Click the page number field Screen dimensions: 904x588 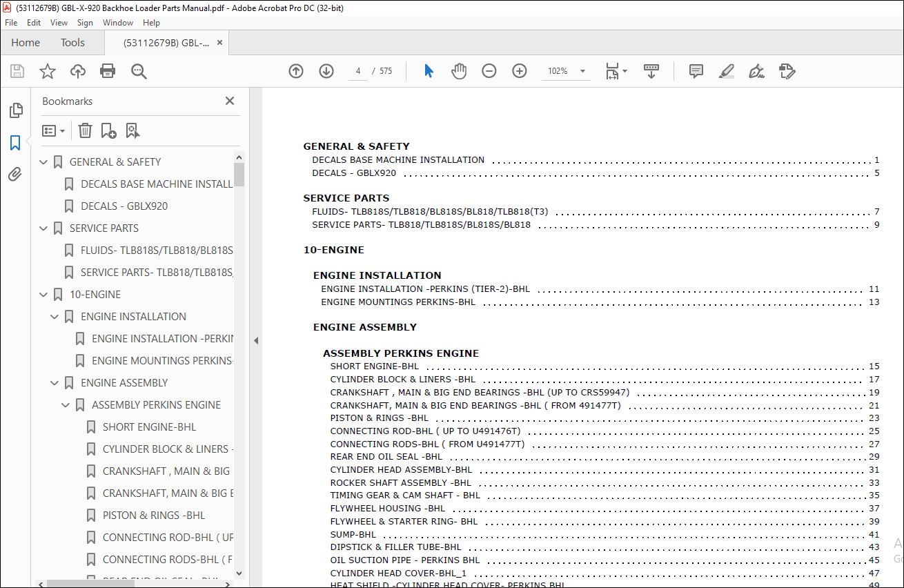(358, 71)
